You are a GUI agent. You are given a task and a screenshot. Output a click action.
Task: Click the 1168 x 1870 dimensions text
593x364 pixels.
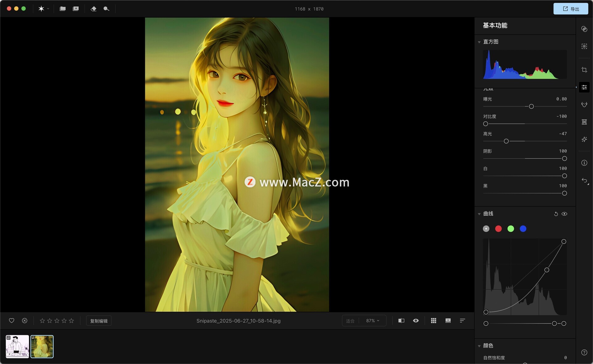[309, 9]
